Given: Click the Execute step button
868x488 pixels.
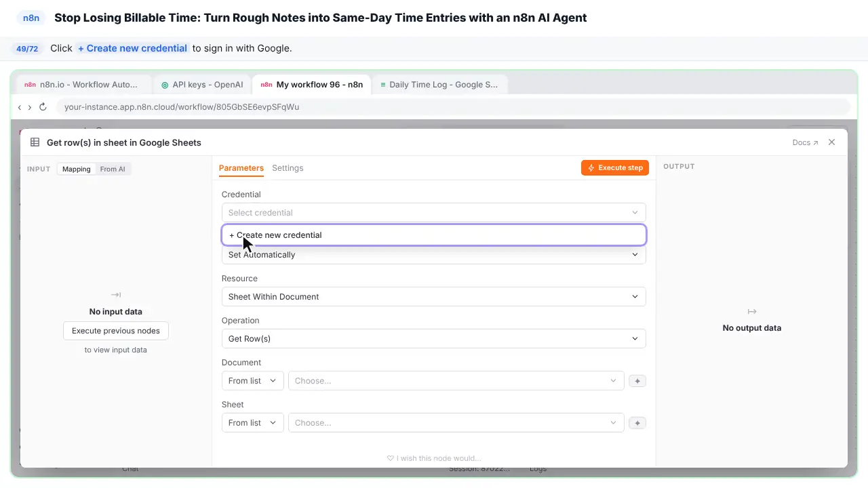Looking at the screenshot, I should [615, 167].
